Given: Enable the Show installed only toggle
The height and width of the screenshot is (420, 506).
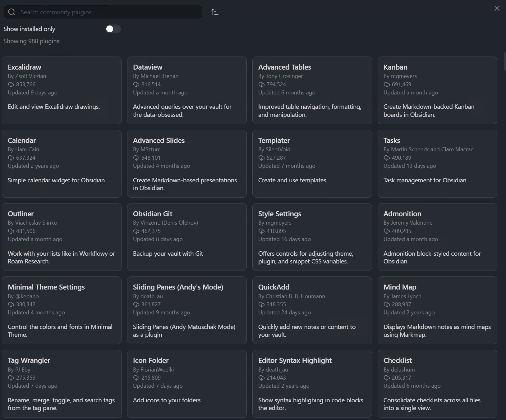Looking at the screenshot, I should 113,29.
